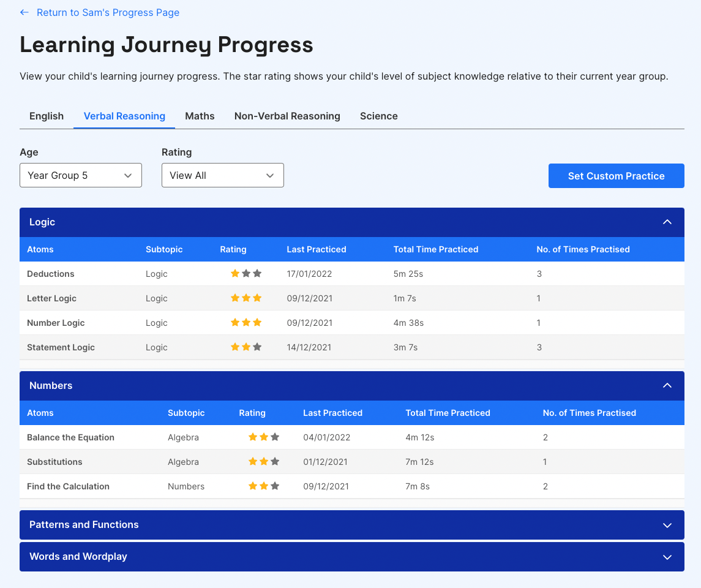This screenshot has height=588, width=701.
Task: Open the Rating filter dropdown
Action: click(x=222, y=175)
